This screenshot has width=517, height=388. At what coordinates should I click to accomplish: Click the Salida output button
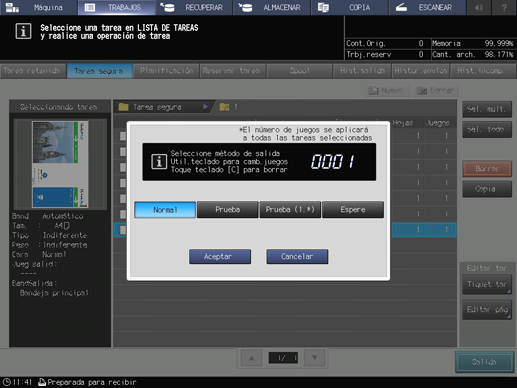click(x=484, y=362)
